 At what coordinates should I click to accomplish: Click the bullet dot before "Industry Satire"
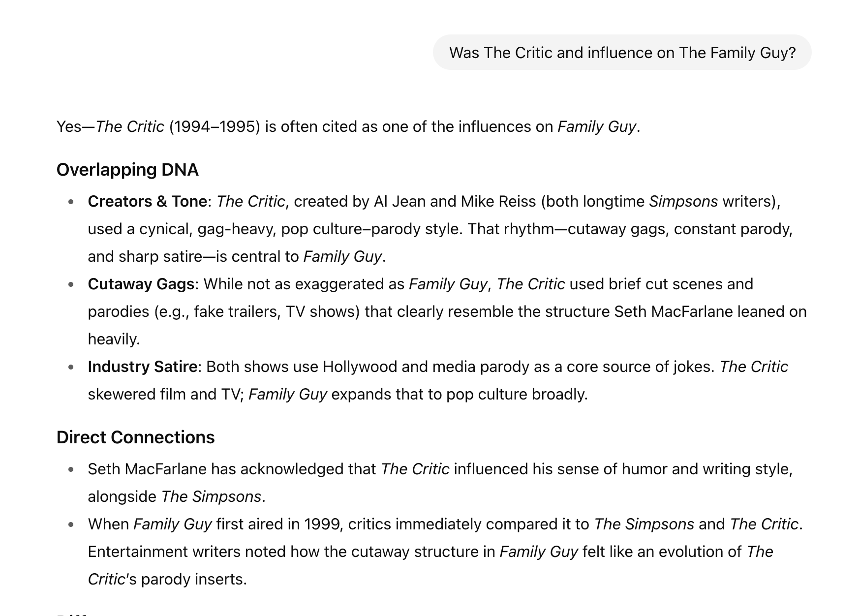[71, 367]
